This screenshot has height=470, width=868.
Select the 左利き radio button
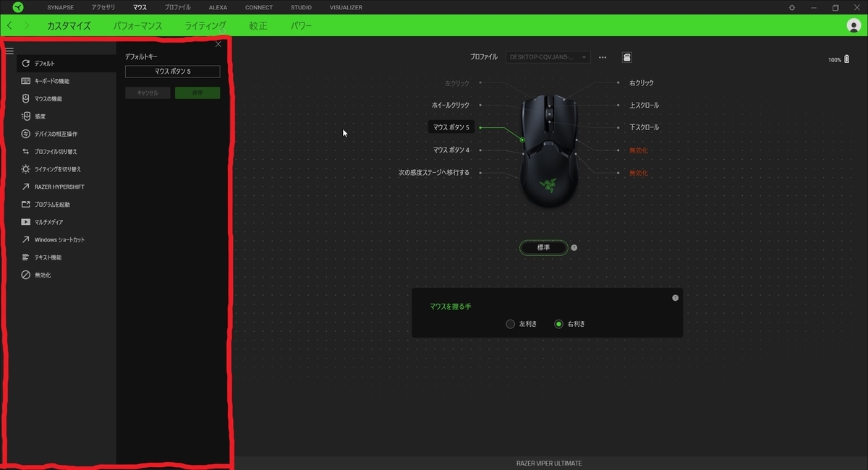pos(511,324)
